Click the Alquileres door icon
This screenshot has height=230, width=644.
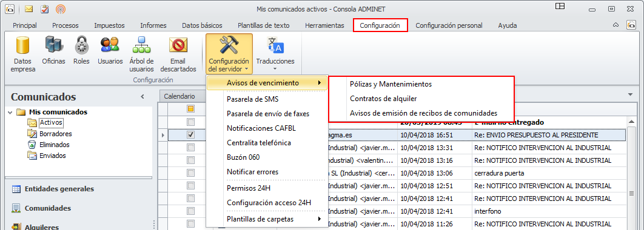click(16, 227)
